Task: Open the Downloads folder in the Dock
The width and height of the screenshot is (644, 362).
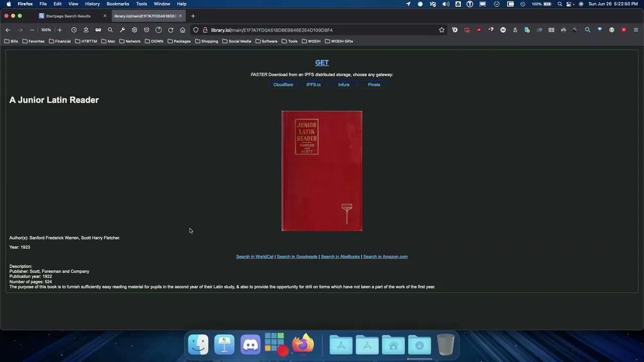Action: coord(420,345)
